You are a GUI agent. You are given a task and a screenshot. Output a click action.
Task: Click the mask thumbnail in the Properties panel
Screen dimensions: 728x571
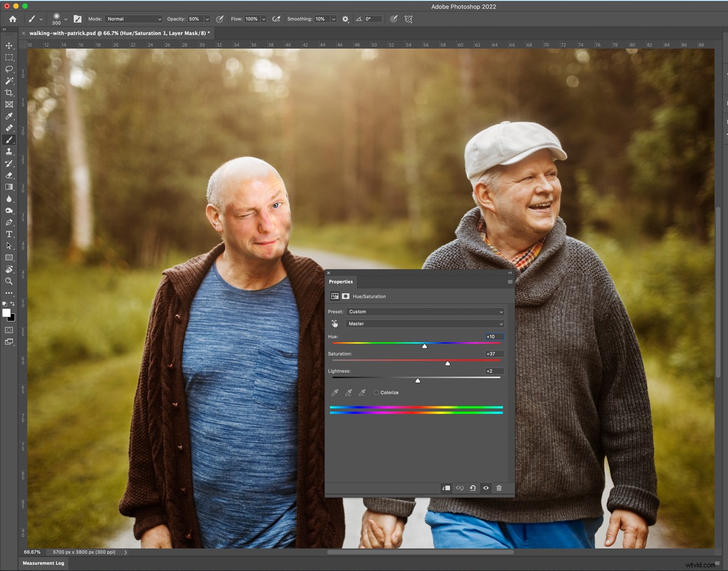point(345,296)
